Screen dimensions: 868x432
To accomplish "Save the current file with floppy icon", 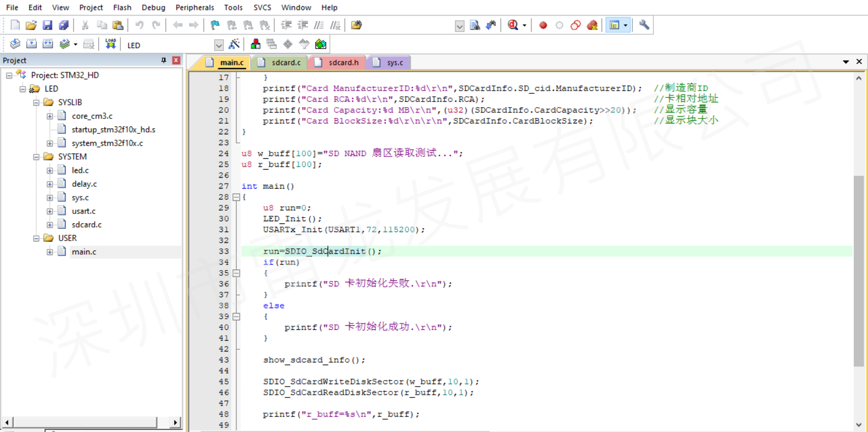I will [x=47, y=25].
